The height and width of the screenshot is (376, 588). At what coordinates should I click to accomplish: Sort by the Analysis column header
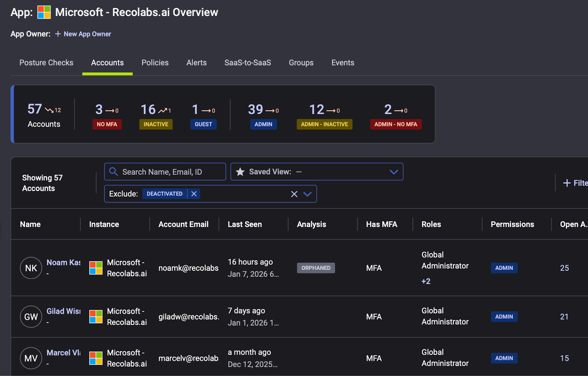(312, 224)
